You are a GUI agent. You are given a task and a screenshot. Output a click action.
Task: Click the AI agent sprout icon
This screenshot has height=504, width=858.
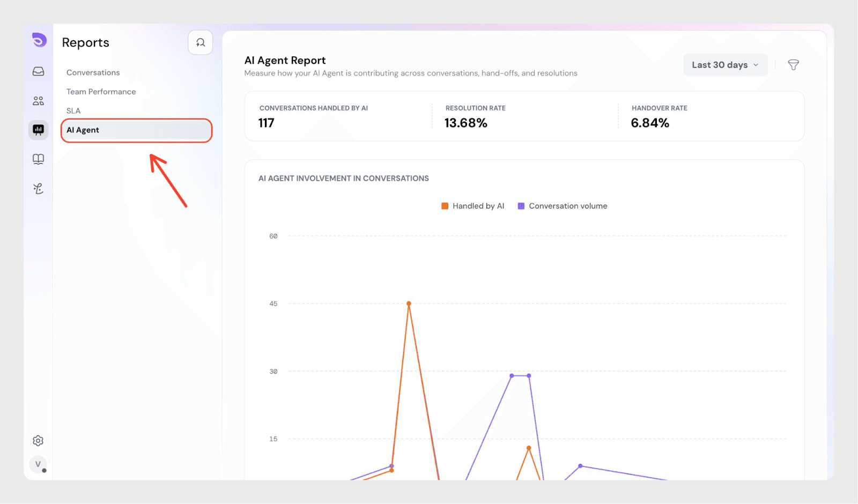[38, 188]
